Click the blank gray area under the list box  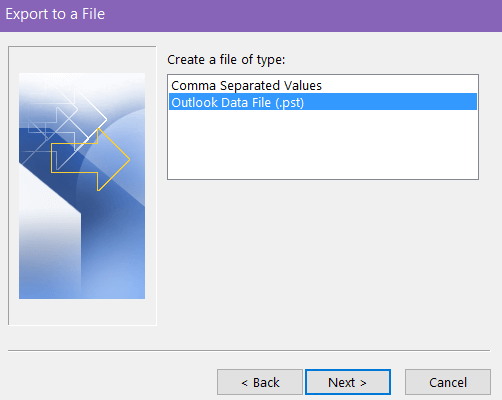(x=323, y=263)
